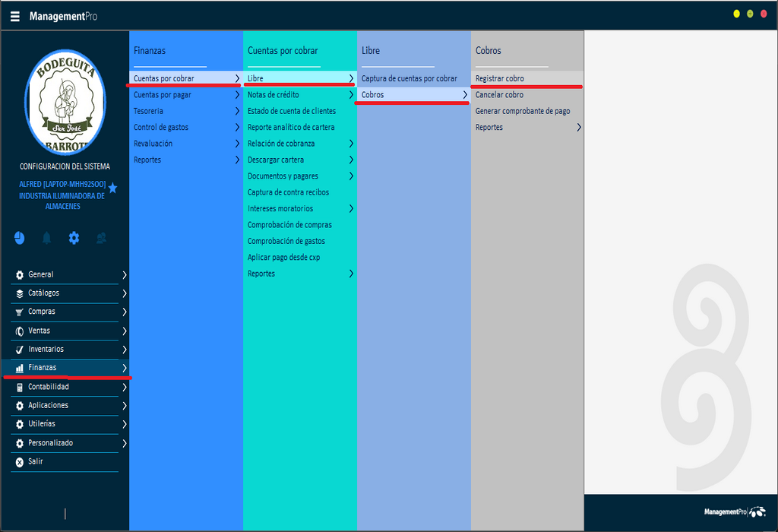778x532 pixels.
Task: Expand the Relación de cobranza submenu arrow
Action: coord(351,144)
